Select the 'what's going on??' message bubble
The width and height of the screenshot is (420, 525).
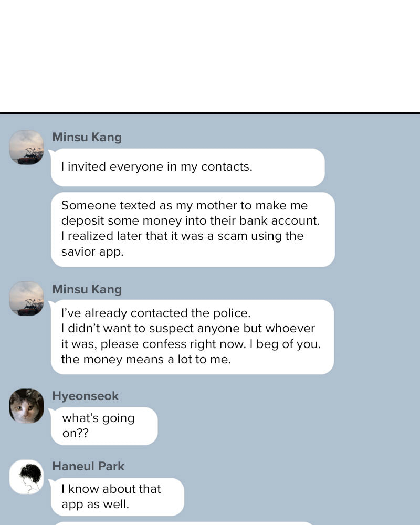[104, 426]
